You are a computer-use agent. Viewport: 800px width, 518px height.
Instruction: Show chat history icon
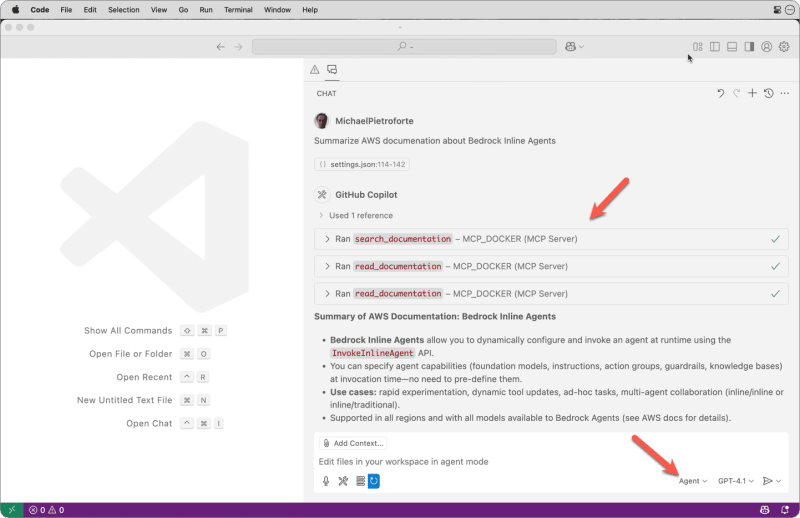pos(768,93)
